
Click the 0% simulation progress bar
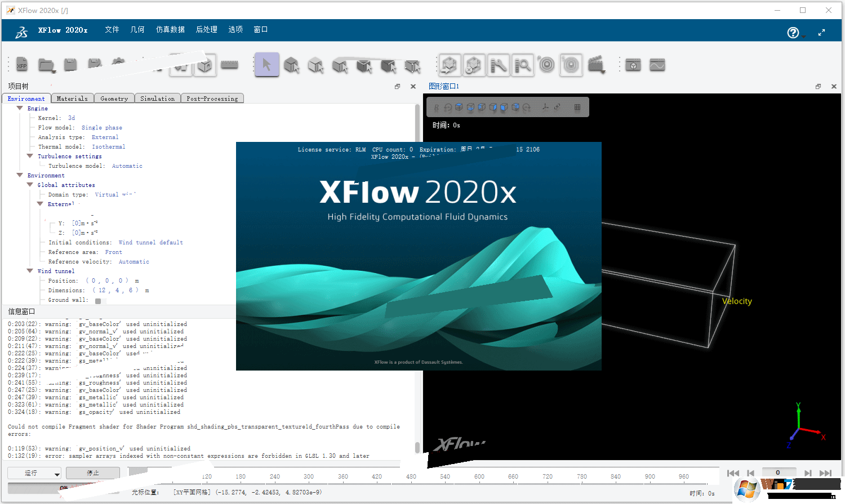64,488
